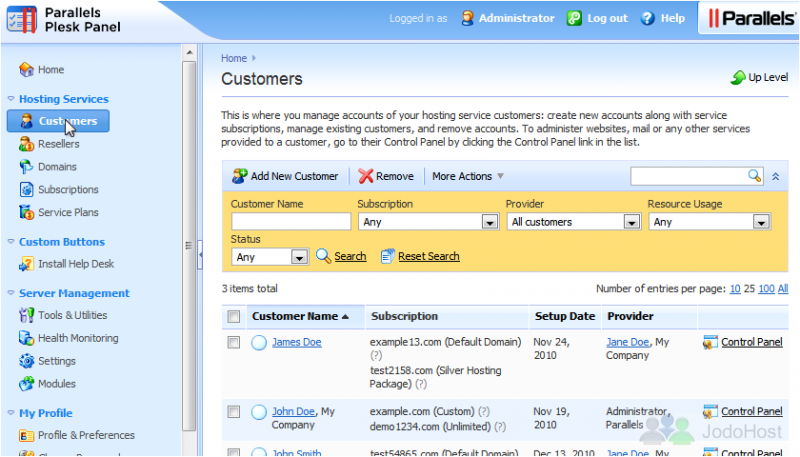Open the Health Monitoring icon
This screenshot has width=800, height=457.
click(x=26, y=338)
